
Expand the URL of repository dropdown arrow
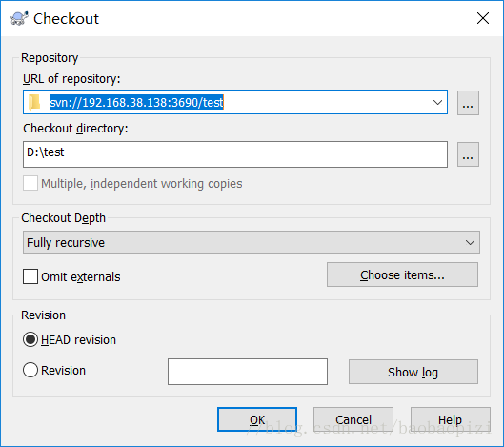[437, 102]
